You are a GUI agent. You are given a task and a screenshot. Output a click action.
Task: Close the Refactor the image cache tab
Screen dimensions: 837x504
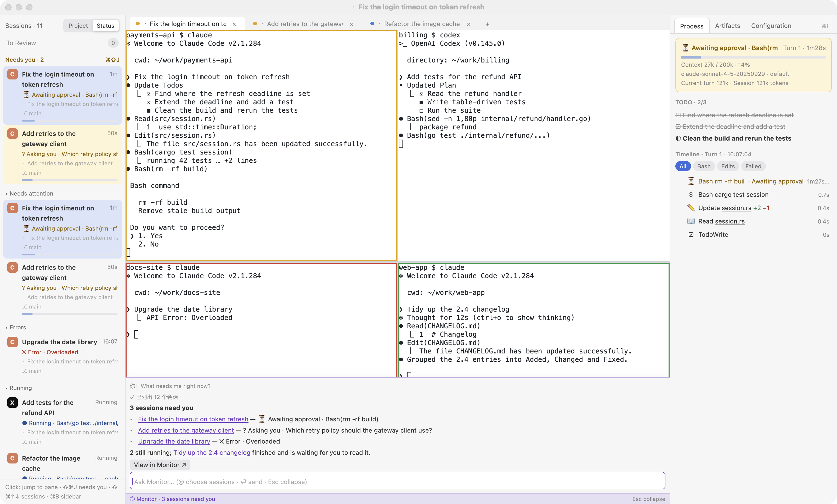click(468, 24)
